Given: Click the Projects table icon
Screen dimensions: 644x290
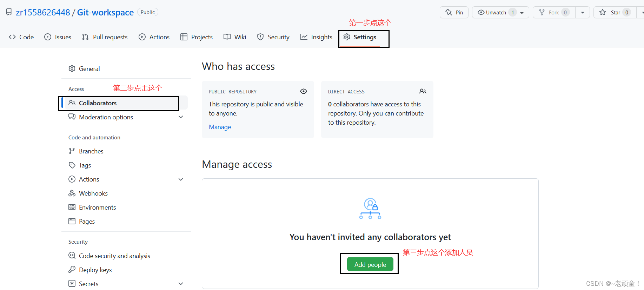Looking at the screenshot, I should coord(184,37).
